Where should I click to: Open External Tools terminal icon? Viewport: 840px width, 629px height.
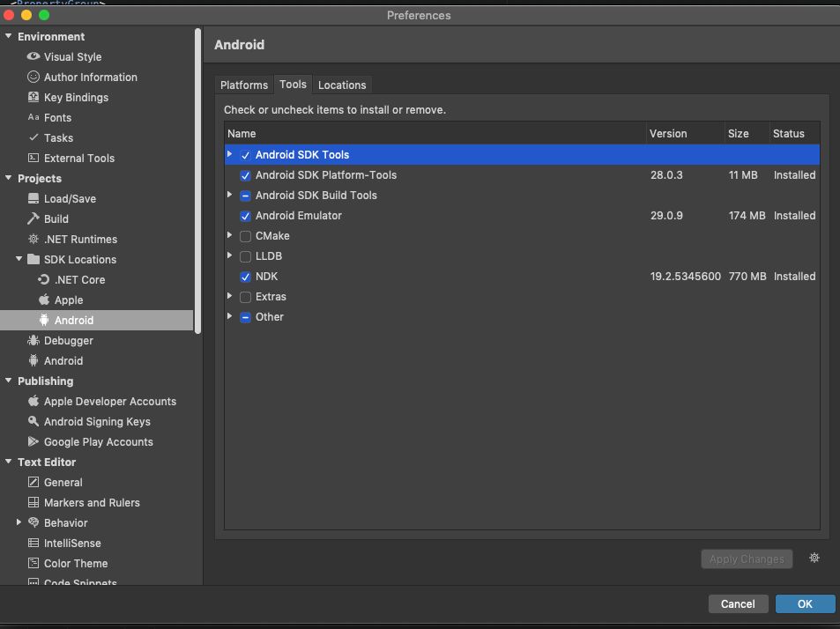tap(33, 158)
